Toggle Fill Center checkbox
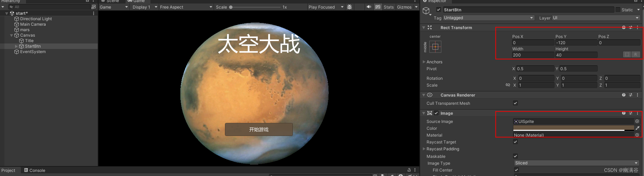This screenshot has width=644, height=176. tap(516, 170)
